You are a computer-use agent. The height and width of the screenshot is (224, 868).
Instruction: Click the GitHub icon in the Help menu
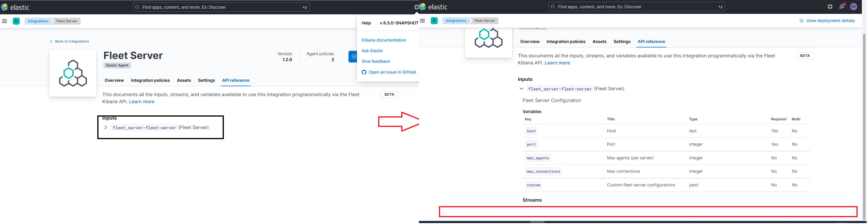(364, 72)
